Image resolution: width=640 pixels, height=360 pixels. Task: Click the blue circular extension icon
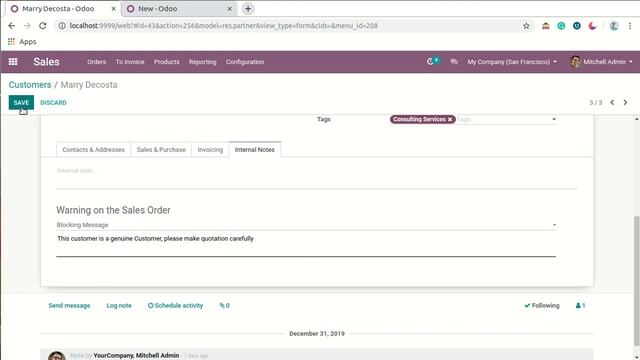(x=577, y=26)
